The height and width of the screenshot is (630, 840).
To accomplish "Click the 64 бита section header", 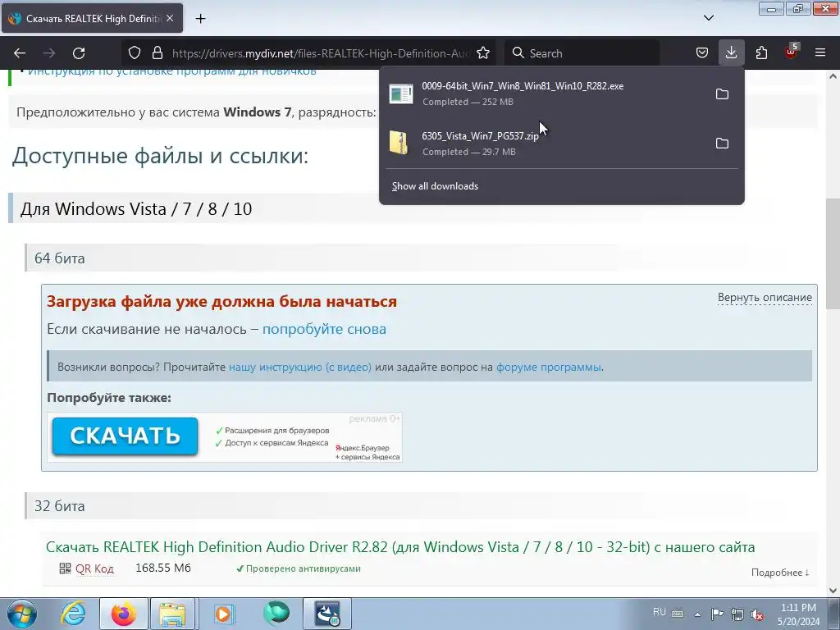I will click(x=59, y=258).
